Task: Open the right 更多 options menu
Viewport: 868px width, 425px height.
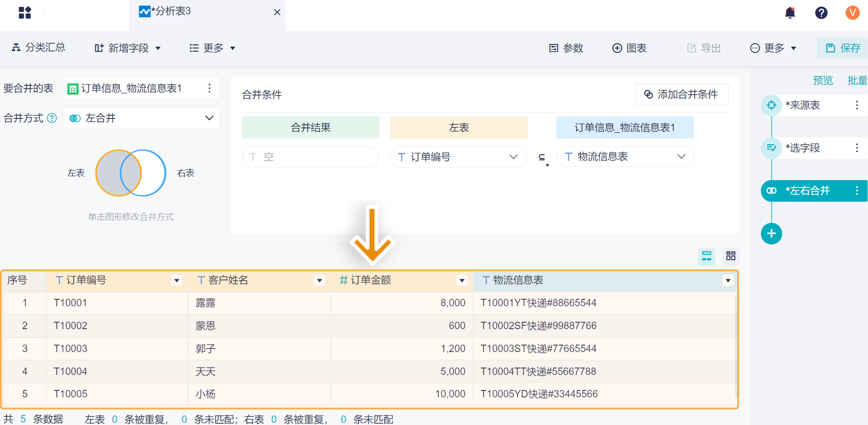Action: 773,48
